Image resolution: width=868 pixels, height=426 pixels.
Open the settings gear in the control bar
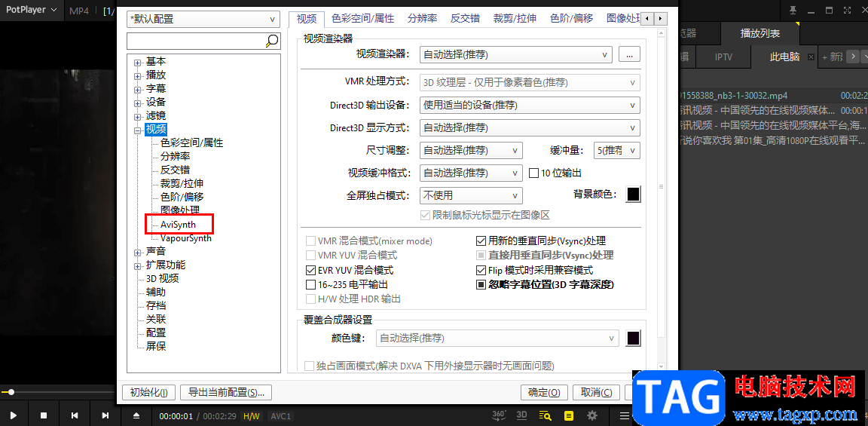[592, 415]
